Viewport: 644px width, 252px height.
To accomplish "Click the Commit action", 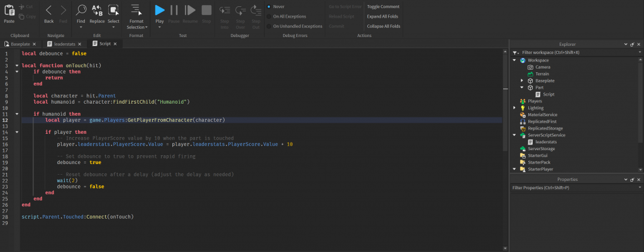I will 336,26.
